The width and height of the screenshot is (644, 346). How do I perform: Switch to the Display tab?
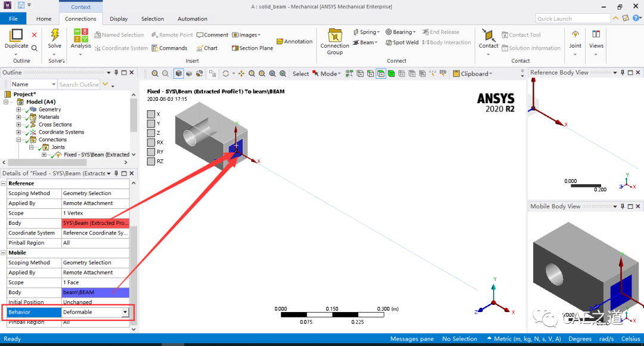click(x=119, y=19)
